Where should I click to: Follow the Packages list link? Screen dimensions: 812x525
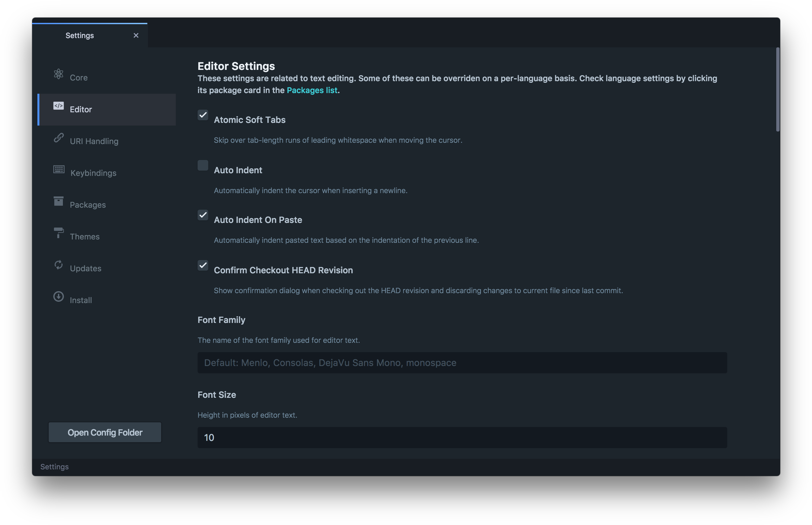point(312,90)
